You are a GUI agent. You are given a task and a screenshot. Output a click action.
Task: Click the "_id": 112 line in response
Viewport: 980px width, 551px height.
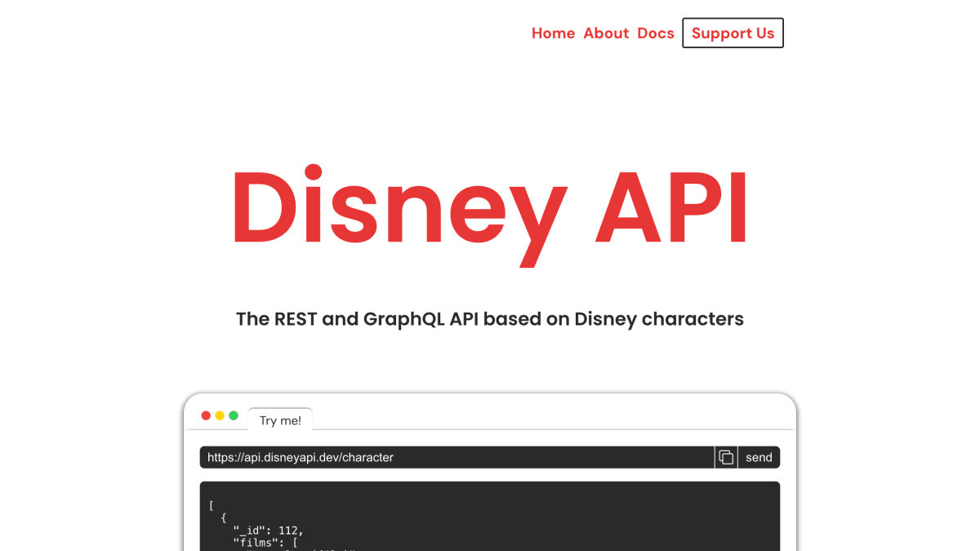[x=268, y=530]
